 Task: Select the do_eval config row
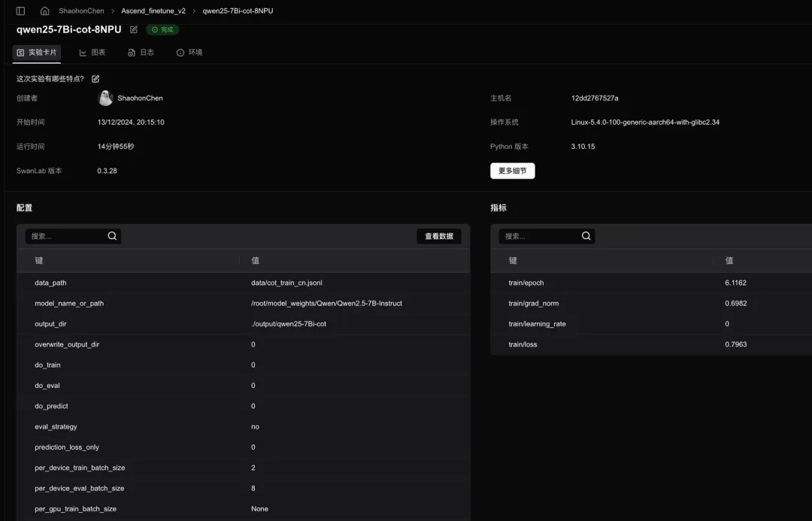click(x=244, y=386)
